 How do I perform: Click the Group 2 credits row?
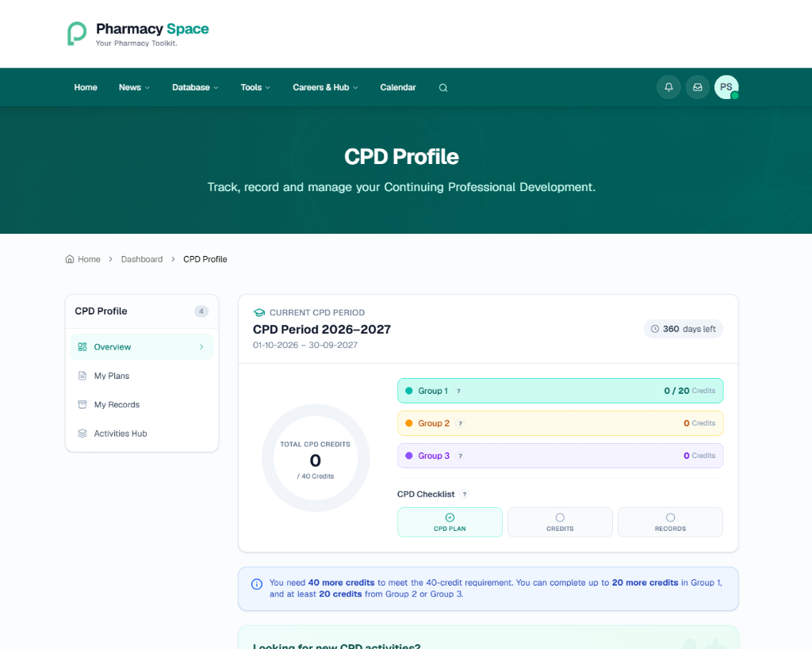click(561, 423)
